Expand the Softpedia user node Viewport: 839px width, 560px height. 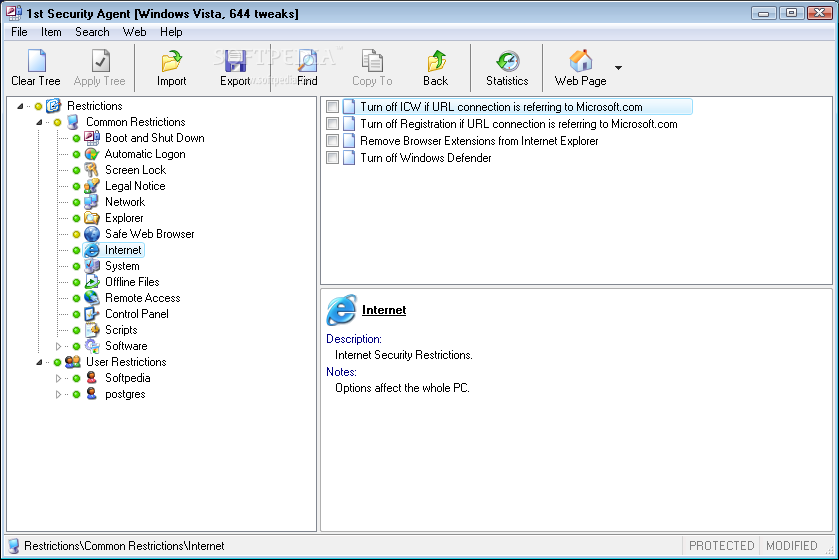(x=58, y=378)
